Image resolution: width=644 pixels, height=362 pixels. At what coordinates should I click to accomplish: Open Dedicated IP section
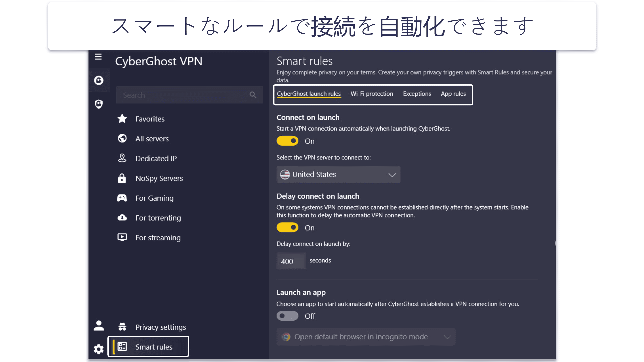[x=156, y=158]
